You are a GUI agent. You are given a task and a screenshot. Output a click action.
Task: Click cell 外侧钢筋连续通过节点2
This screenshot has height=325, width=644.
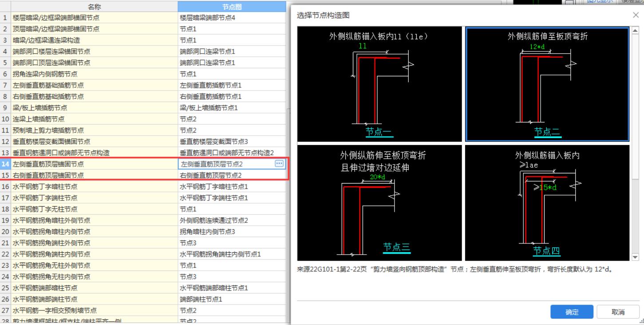232,220
